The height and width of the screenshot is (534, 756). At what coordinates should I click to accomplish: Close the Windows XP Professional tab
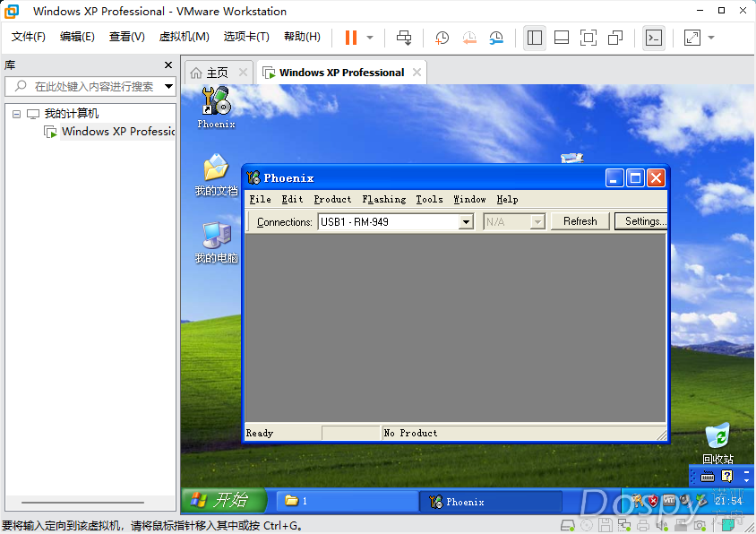[x=417, y=73]
